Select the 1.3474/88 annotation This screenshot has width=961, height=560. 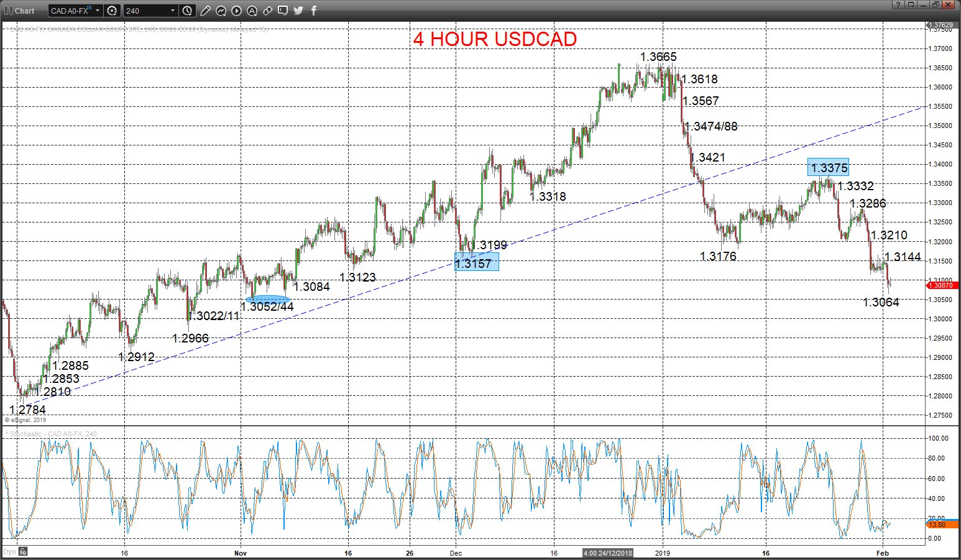point(710,126)
